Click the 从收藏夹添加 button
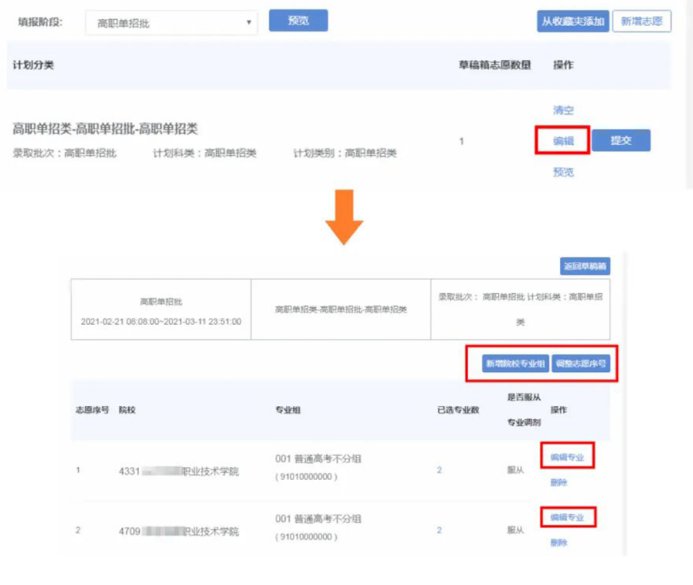Viewport: 693px width, 585px height. [x=573, y=21]
